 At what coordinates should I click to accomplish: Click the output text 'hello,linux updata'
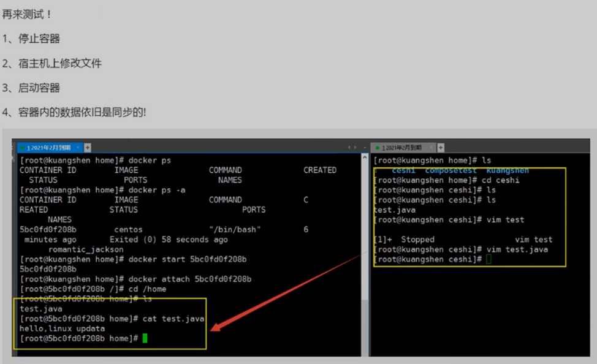click(62, 328)
